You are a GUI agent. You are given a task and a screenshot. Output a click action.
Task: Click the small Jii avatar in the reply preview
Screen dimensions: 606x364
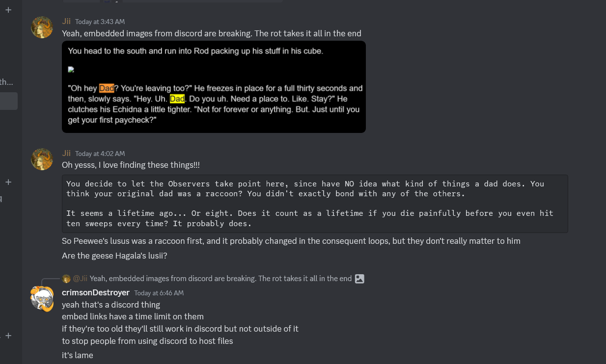point(66,279)
